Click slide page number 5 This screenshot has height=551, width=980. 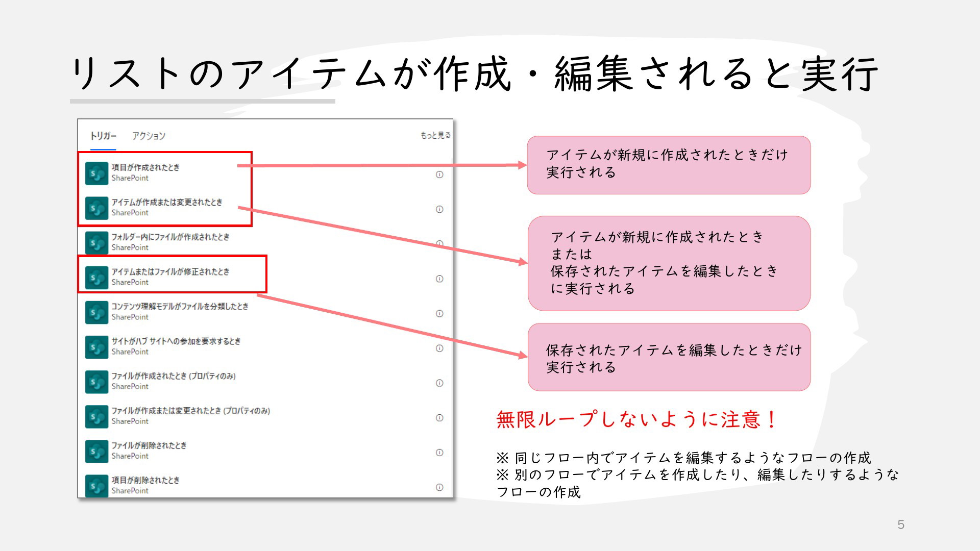(x=901, y=524)
